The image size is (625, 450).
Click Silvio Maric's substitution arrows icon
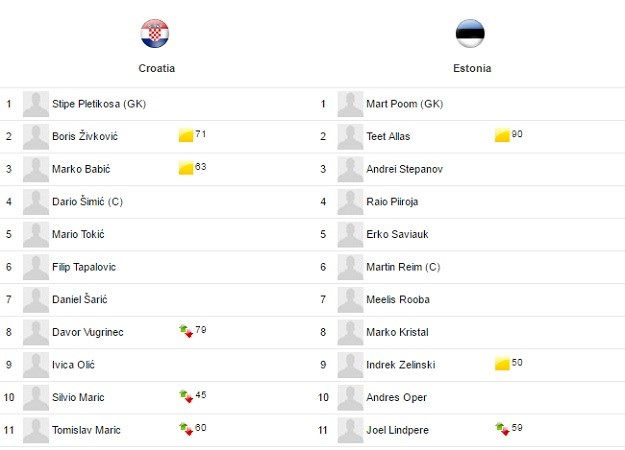pos(186,396)
